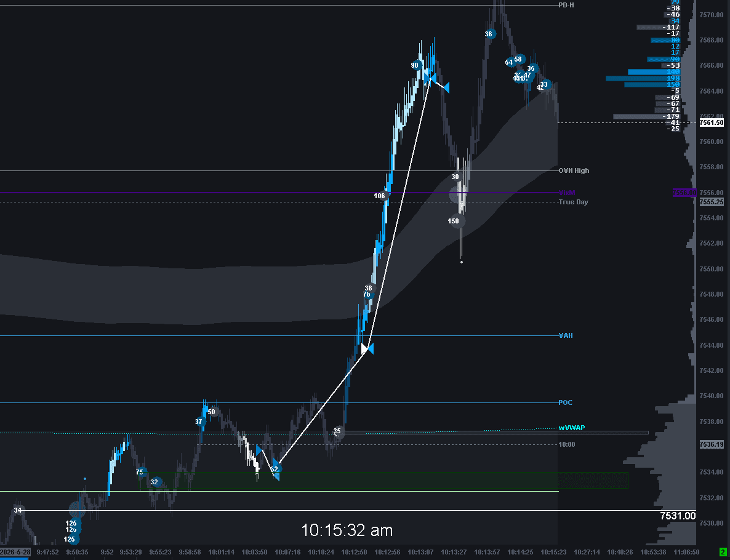Select the 10:00 dashed line label
Viewport: 730px width, 560px height.
[567, 444]
